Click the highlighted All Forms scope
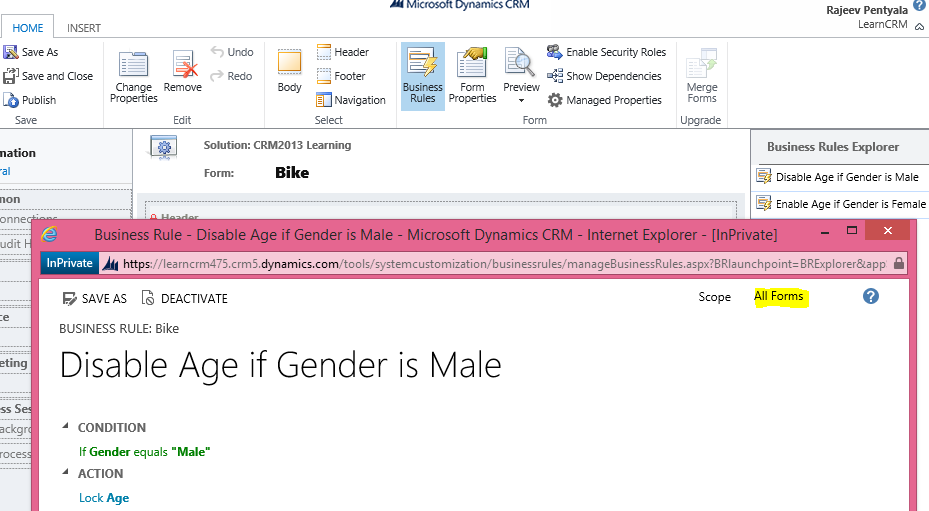This screenshot has height=511, width=929. 778,296
